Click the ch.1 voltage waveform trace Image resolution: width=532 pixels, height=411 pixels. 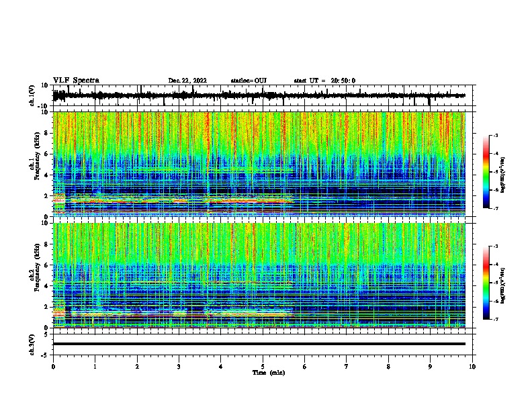click(259, 95)
